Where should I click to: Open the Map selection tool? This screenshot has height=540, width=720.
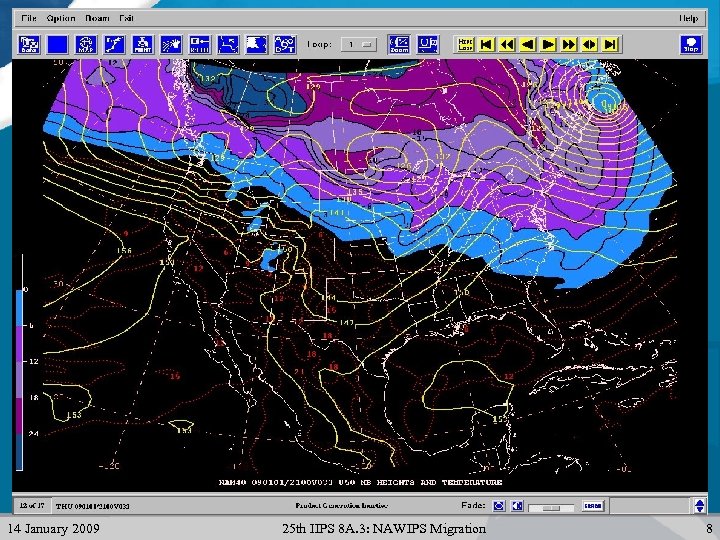tap(86, 45)
